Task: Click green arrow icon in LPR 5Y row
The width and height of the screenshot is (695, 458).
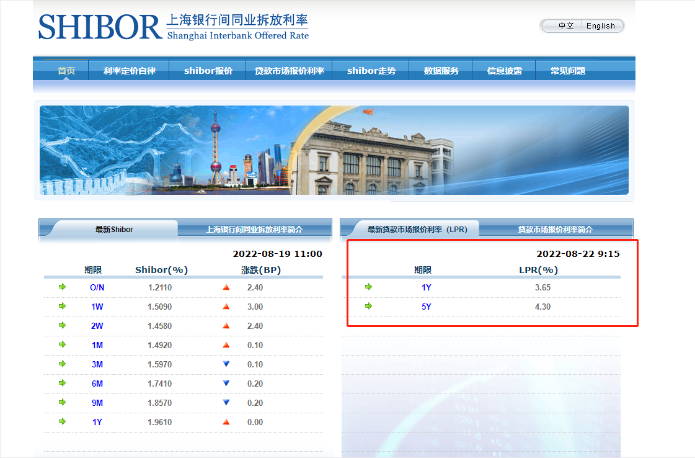Action: 368,306
